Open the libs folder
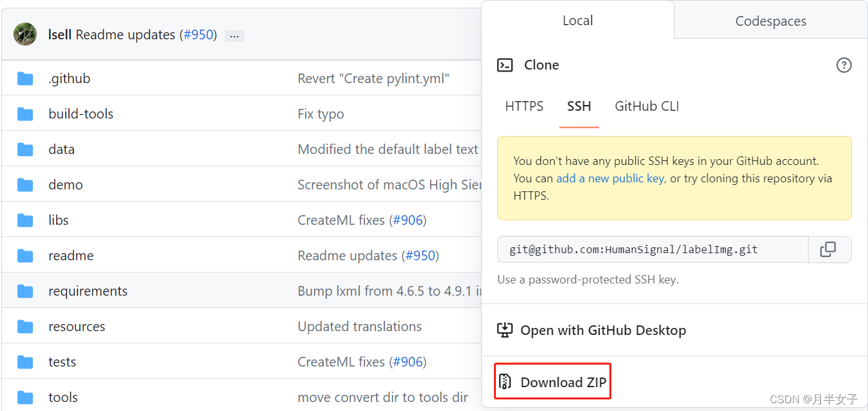Viewport: 868px width, 411px height. click(58, 220)
